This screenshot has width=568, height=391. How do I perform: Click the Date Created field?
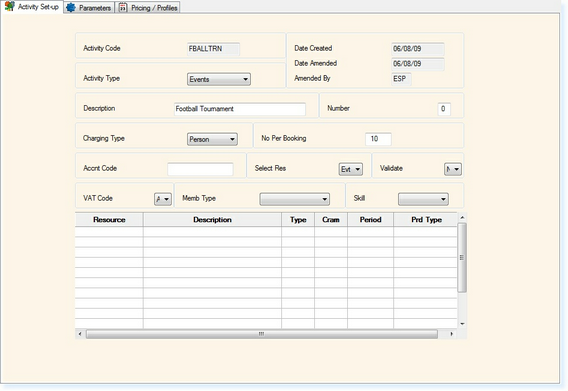418,49
